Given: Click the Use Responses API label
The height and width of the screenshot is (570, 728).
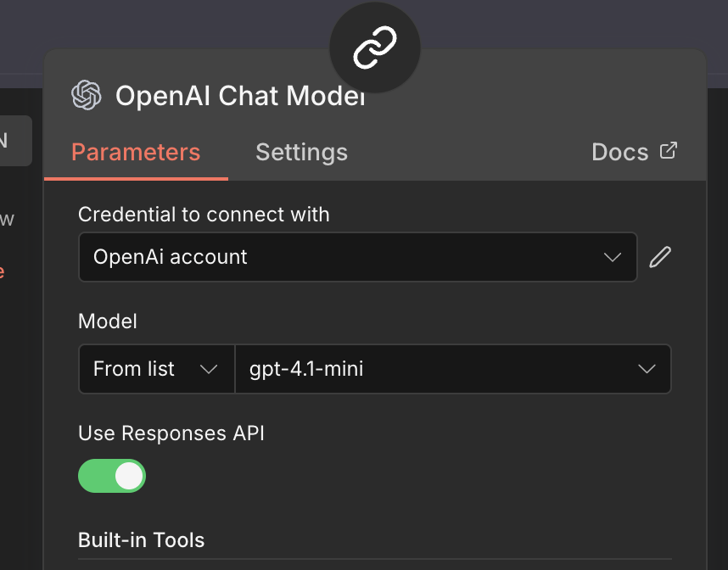Looking at the screenshot, I should coord(171,433).
